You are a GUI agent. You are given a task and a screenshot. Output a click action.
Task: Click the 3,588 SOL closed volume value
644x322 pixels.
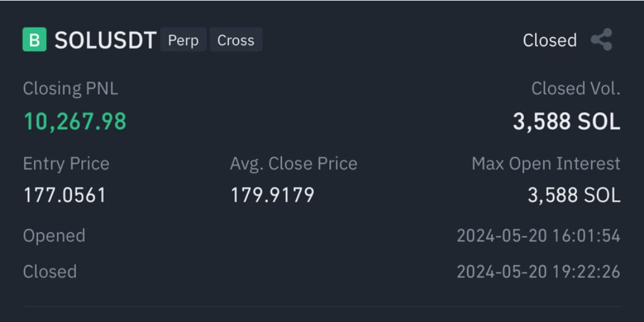[x=566, y=122]
